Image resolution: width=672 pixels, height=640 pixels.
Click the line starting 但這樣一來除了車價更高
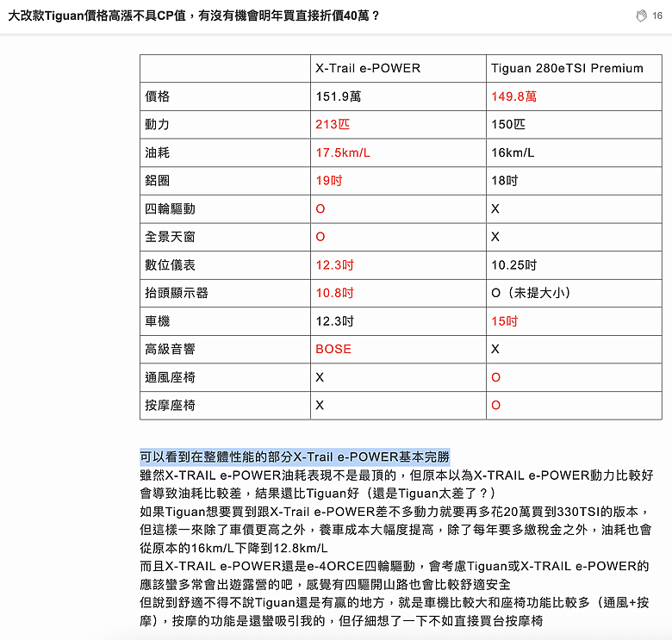[x=395, y=530]
